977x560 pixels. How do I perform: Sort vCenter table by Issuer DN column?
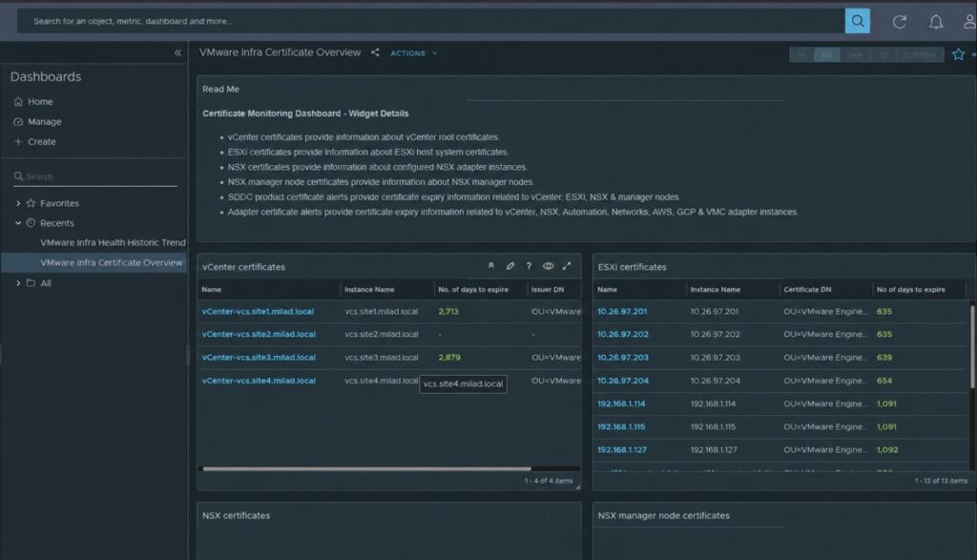click(548, 290)
